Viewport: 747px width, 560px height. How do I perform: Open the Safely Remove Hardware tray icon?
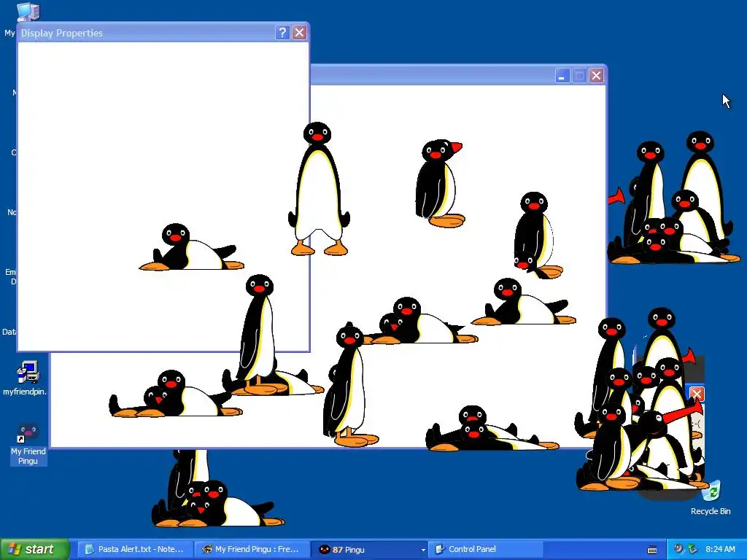coord(692,549)
